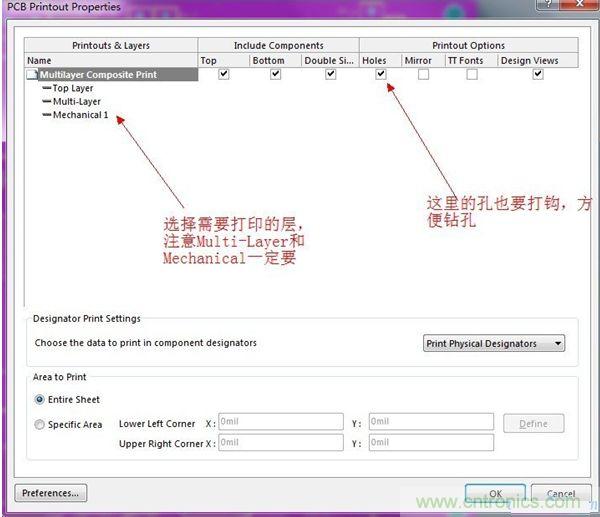Open the Print Physical Designators dropdown
The image size is (600, 517).
pyautogui.click(x=494, y=343)
